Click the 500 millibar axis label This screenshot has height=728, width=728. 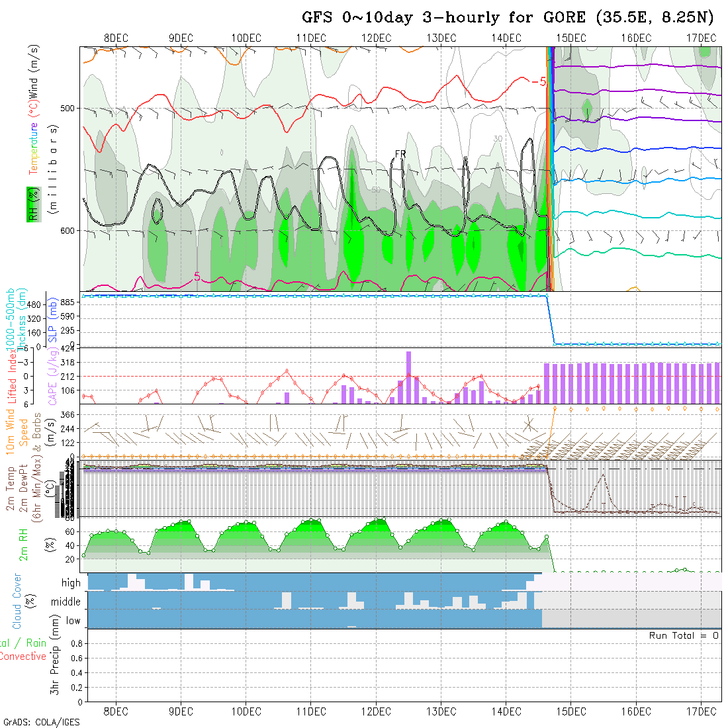coord(68,108)
